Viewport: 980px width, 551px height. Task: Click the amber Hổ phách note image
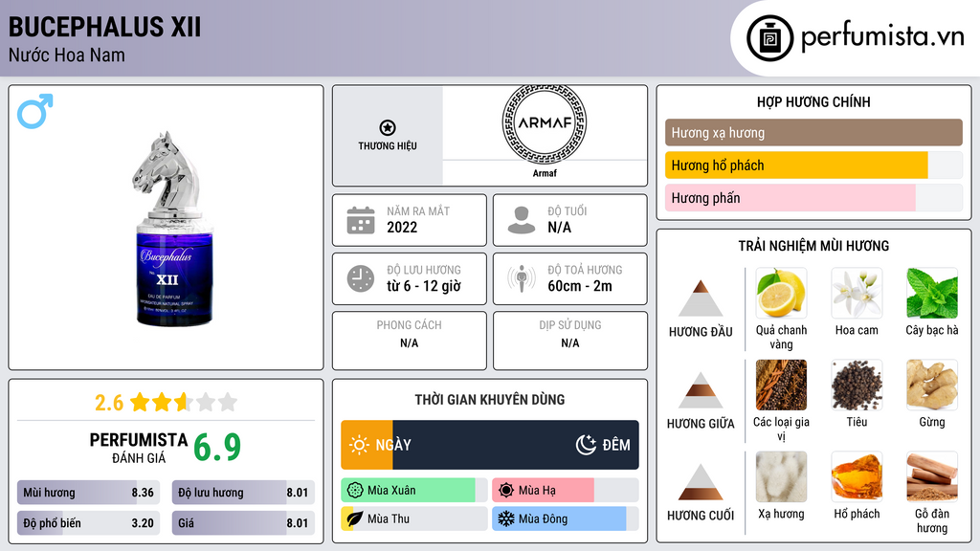857,476
